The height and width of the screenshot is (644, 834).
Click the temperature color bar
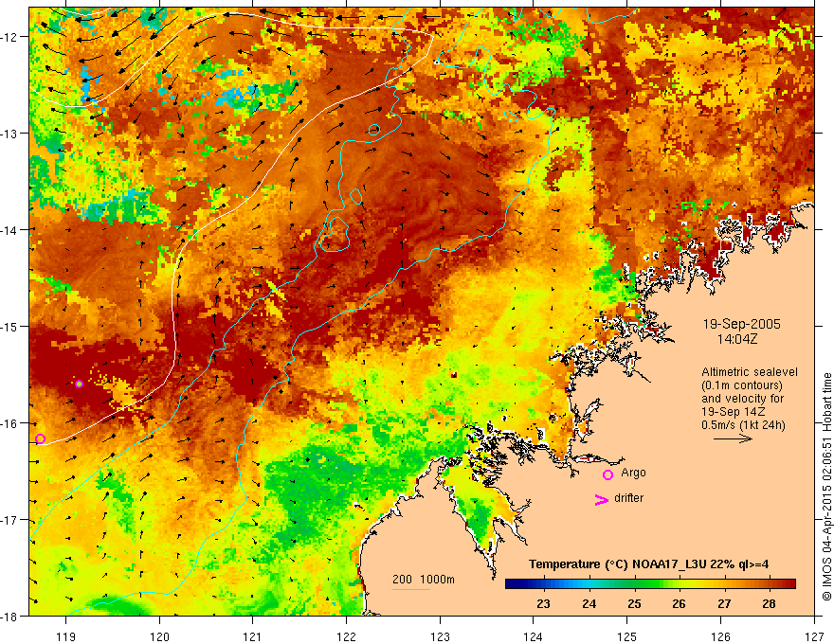(650, 584)
